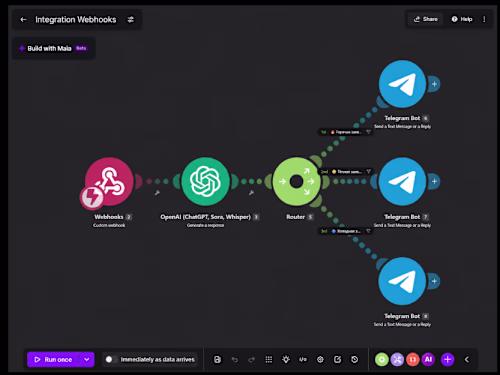Click the wrench between Webhooks and OpenAI

point(157,192)
